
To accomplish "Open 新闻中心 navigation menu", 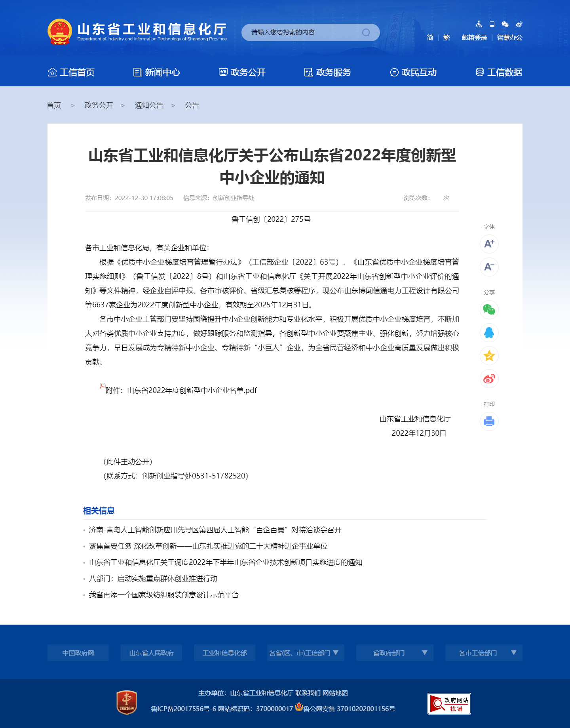I will [x=157, y=72].
